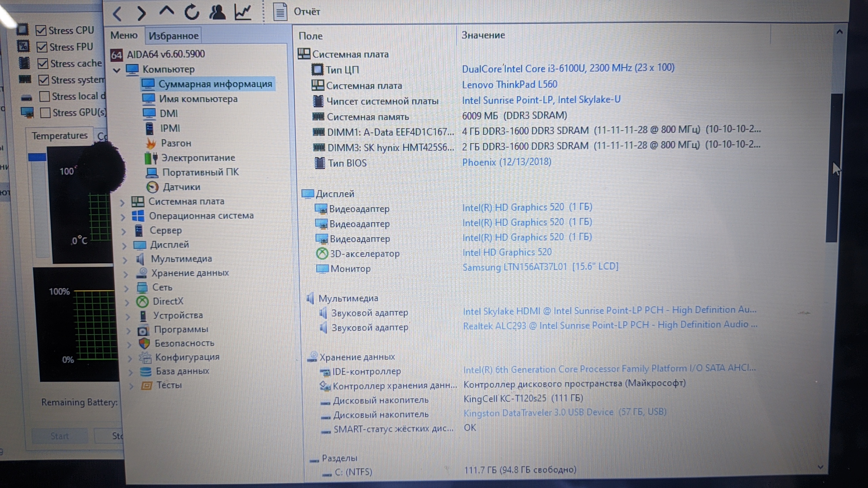Click the Тесты benchmark icon

[x=146, y=386]
